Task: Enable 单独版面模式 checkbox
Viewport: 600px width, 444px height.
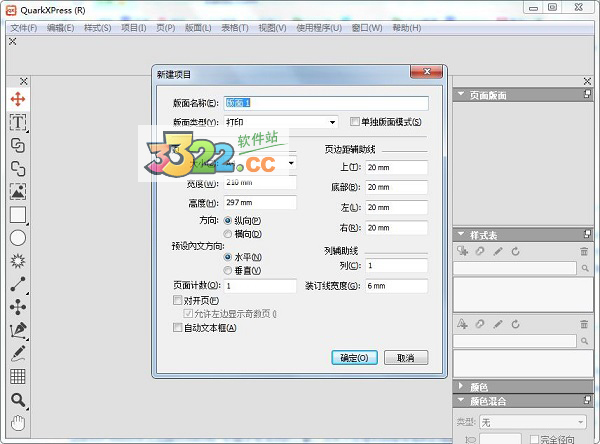Action: 354,121
